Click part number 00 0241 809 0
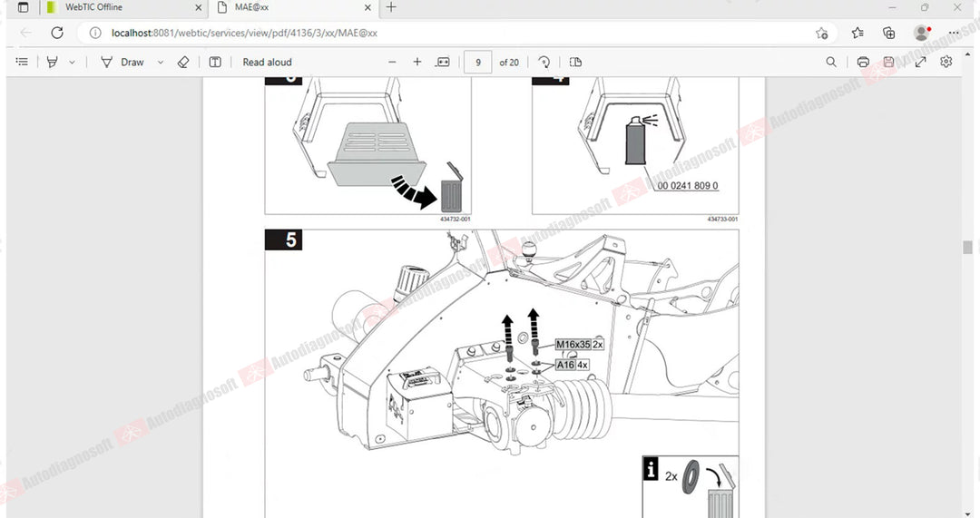Image resolution: width=980 pixels, height=518 pixels. click(688, 186)
